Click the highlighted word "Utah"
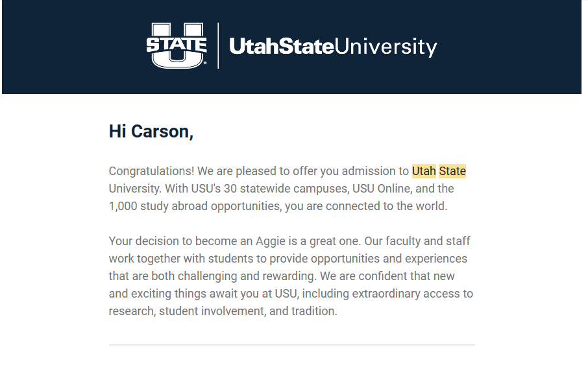Viewport: 588px width, 365px height. click(424, 171)
